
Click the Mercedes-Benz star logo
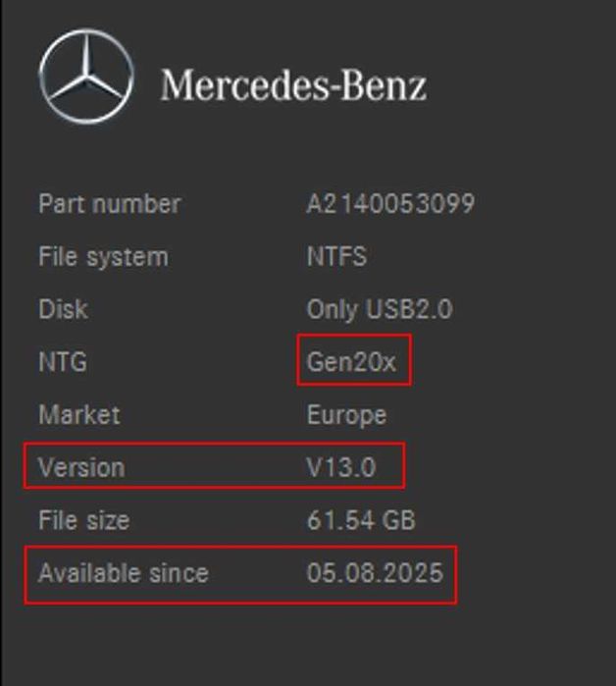click(x=86, y=79)
